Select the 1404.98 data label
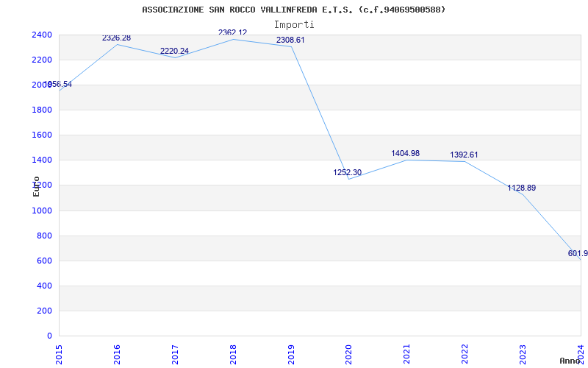The width and height of the screenshot is (588, 368). (406, 154)
